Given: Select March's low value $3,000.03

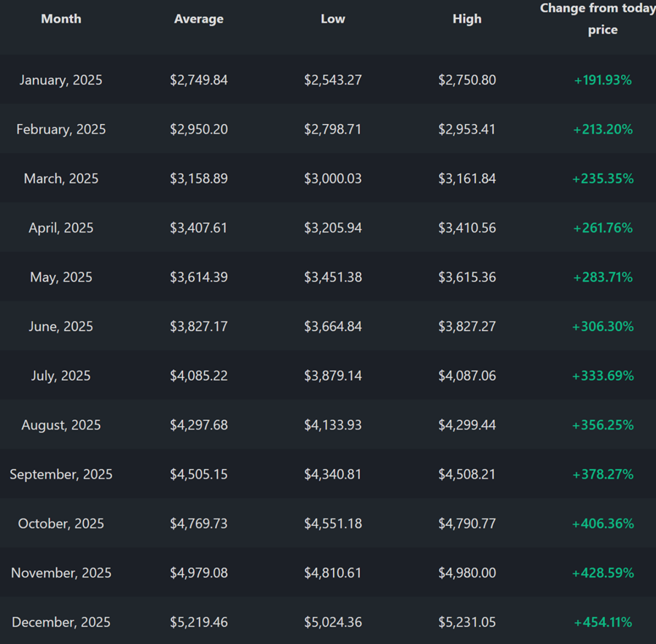Looking at the screenshot, I should pyautogui.click(x=332, y=179).
